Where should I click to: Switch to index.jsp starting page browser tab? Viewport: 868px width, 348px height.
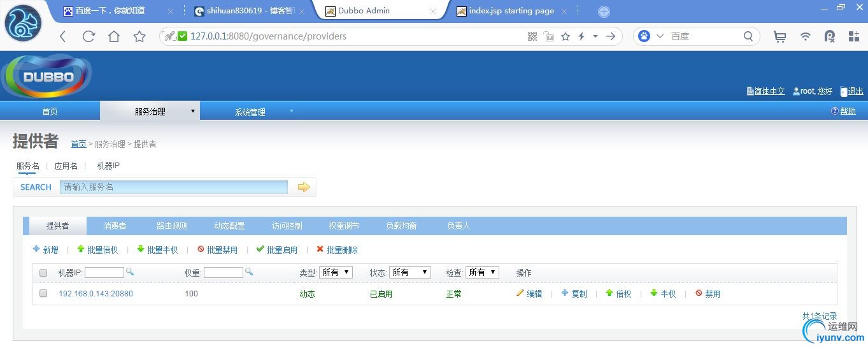click(512, 11)
